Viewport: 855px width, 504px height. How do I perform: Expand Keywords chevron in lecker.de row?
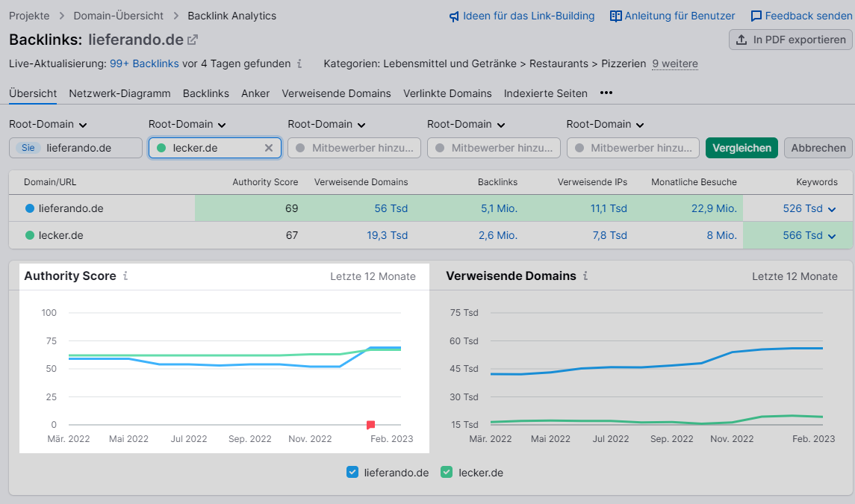(x=830, y=236)
